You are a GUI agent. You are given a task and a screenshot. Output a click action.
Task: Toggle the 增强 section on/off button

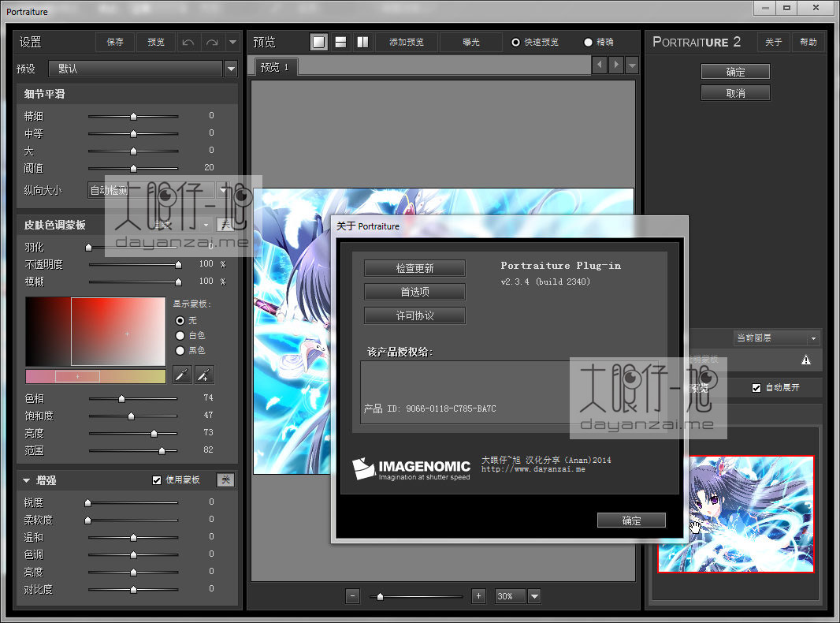(225, 479)
